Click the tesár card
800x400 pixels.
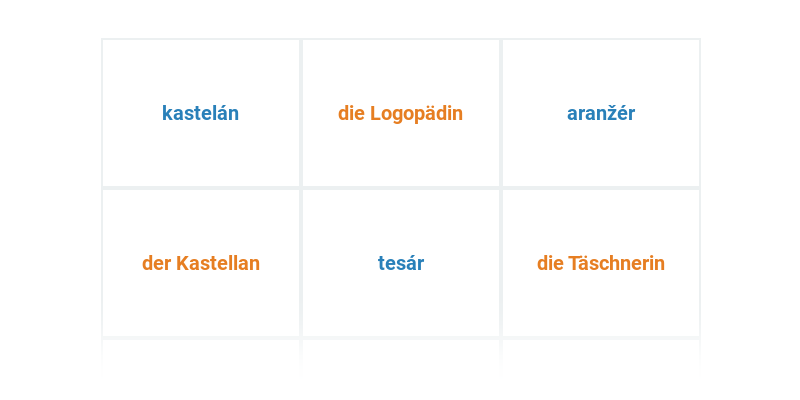(401, 263)
